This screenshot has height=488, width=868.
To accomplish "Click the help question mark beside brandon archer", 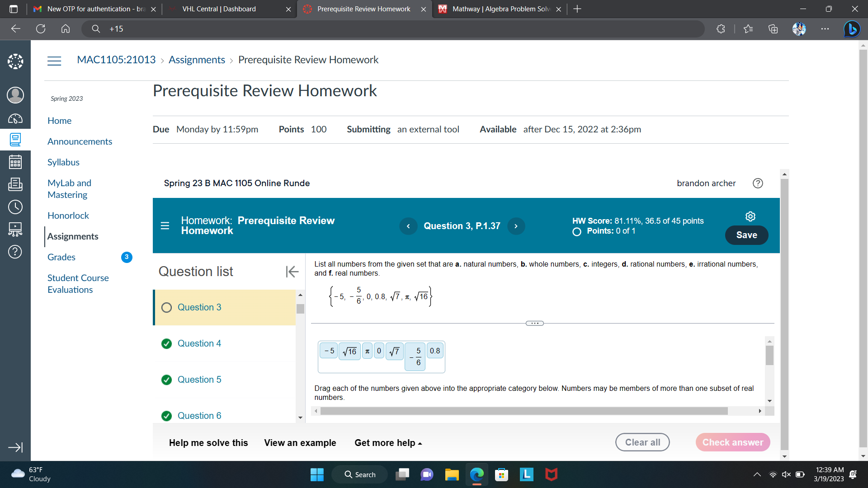I will pos(758,183).
